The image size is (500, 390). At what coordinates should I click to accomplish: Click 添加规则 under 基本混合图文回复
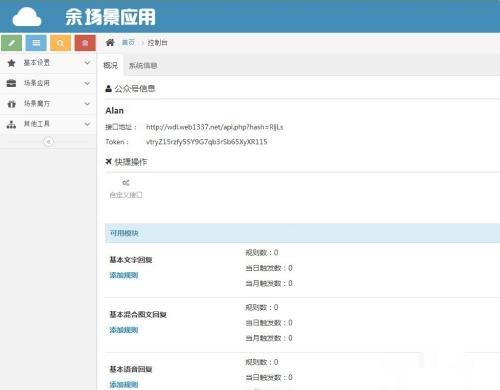[x=124, y=330]
